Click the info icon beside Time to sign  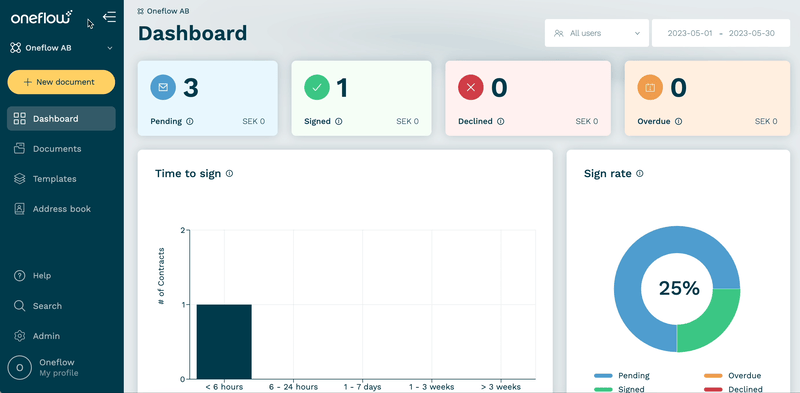230,174
